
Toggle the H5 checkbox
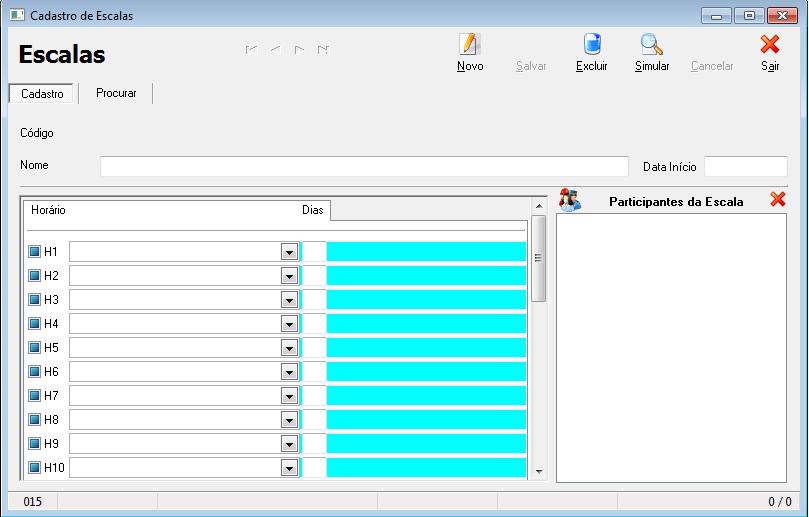pyautogui.click(x=34, y=348)
